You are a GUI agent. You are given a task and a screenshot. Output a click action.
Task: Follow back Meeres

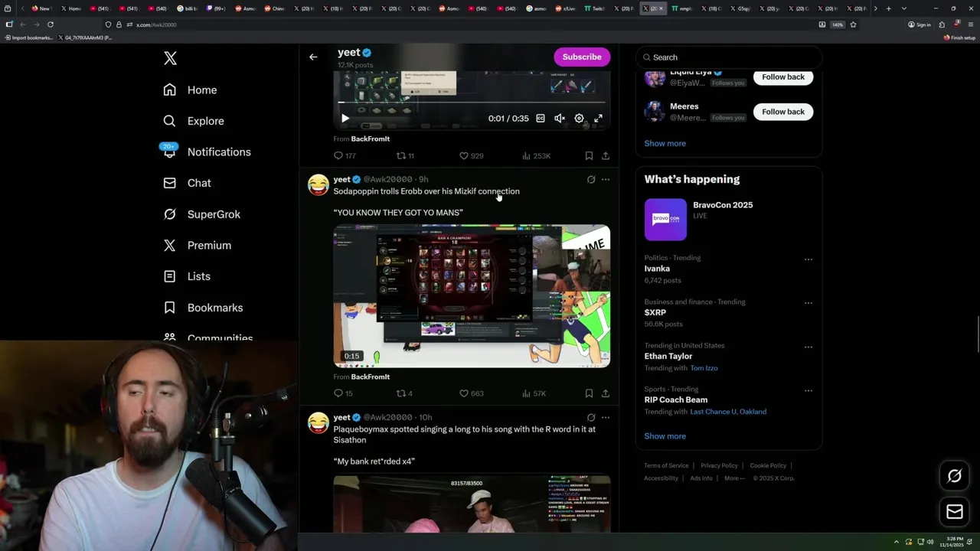point(782,112)
